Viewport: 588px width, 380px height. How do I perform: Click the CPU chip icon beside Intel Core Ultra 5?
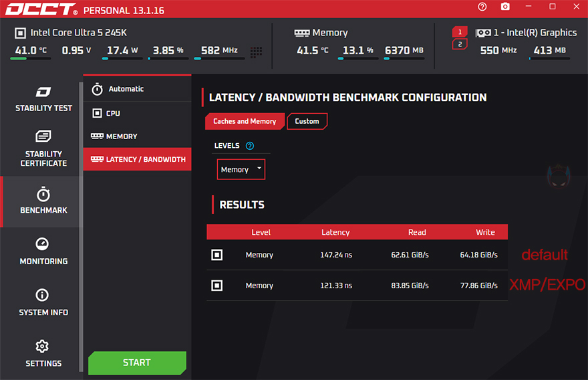point(20,33)
